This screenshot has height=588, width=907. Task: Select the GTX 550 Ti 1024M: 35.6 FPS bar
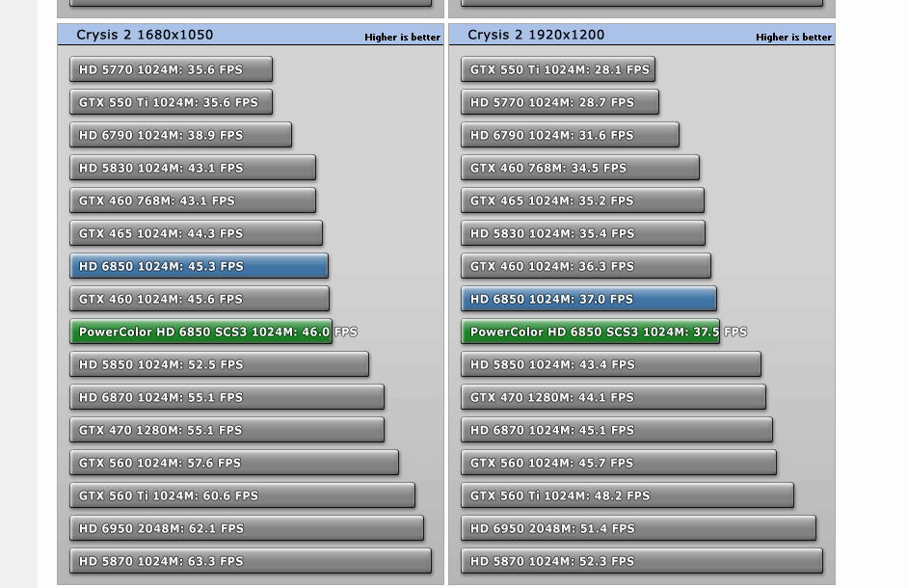click(172, 102)
